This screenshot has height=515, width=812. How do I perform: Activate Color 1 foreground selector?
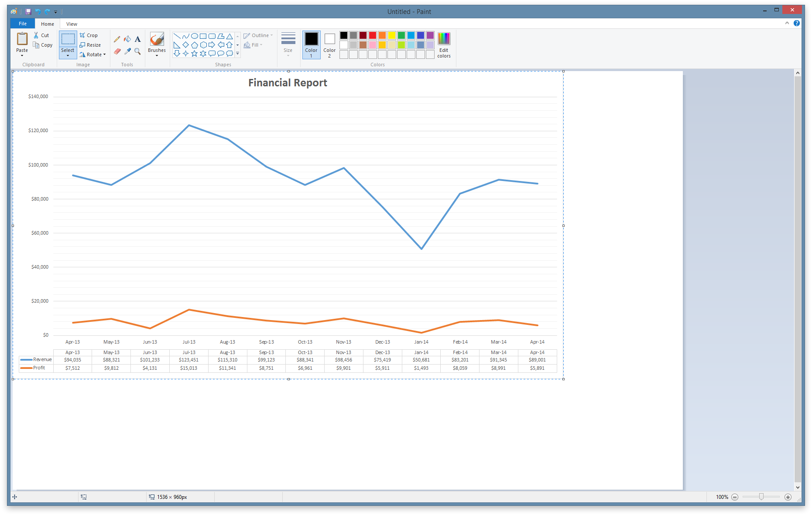tap(312, 45)
